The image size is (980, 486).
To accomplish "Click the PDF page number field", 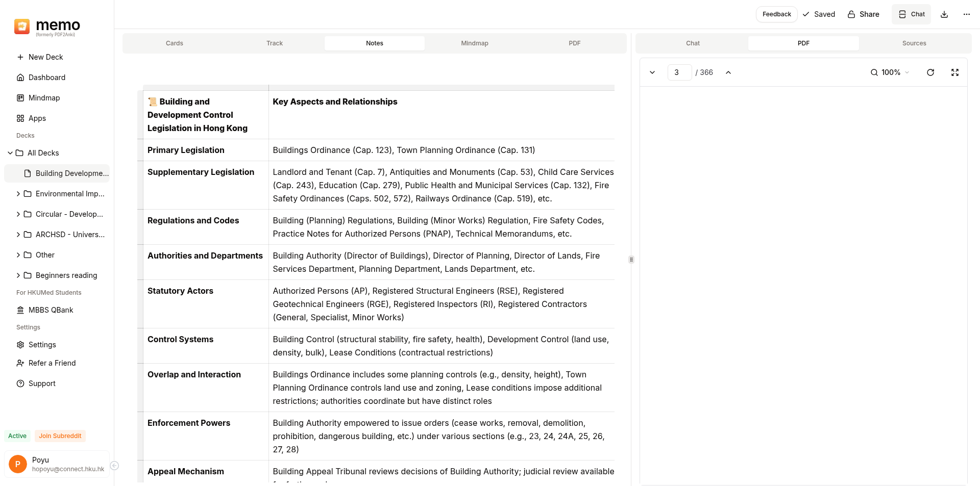I will (679, 72).
